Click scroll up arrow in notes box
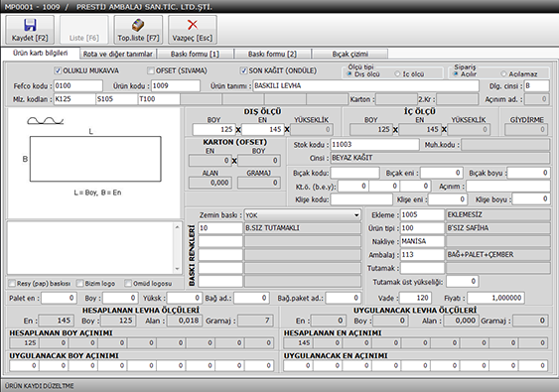The width and height of the screenshot is (559, 392). coord(177,227)
